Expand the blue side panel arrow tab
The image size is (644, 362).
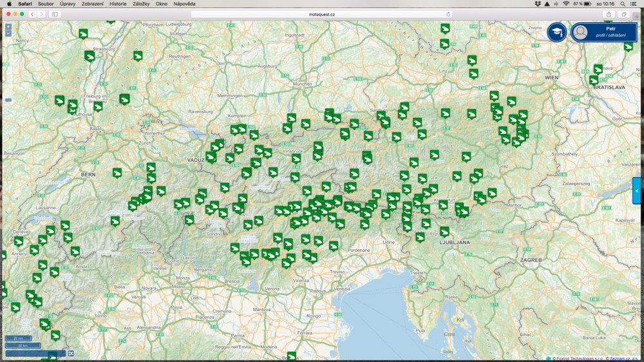click(637, 191)
